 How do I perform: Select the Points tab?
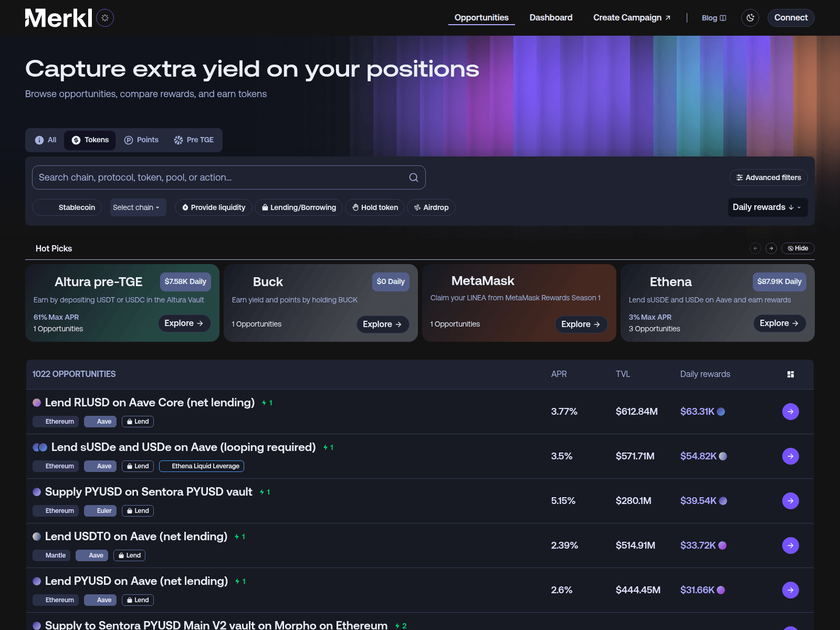pyautogui.click(x=141, y=140)
